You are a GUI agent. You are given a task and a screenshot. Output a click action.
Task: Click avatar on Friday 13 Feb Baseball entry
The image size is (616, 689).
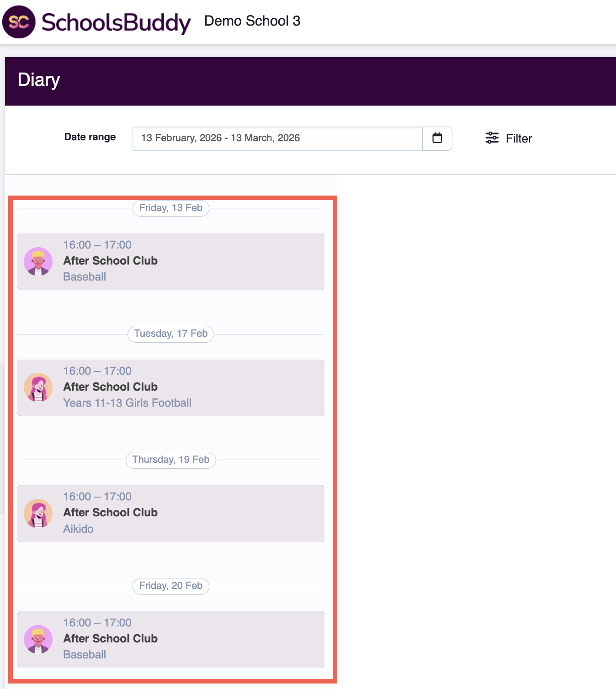coord(38,261)
